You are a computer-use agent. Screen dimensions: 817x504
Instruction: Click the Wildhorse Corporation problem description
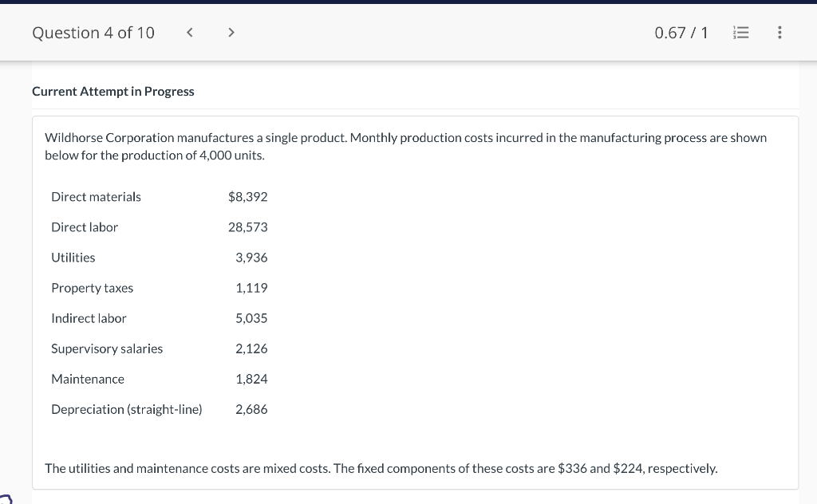click(405, 146)
